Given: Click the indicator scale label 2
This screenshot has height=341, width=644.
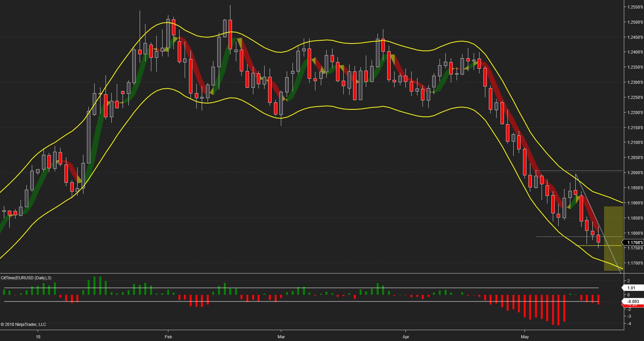Looking at the screenshot, I should [x=628, y=281].
